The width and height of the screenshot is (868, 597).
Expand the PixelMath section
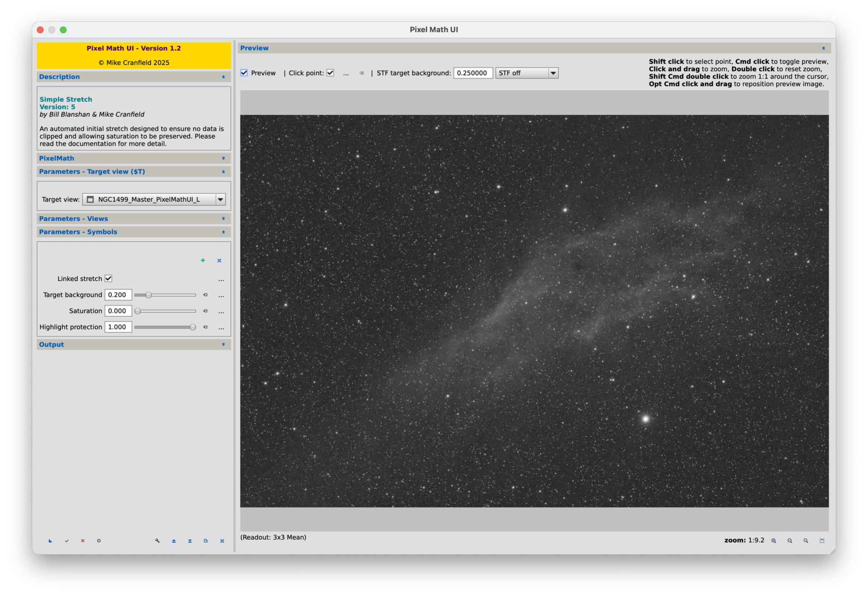click(133, 159)
